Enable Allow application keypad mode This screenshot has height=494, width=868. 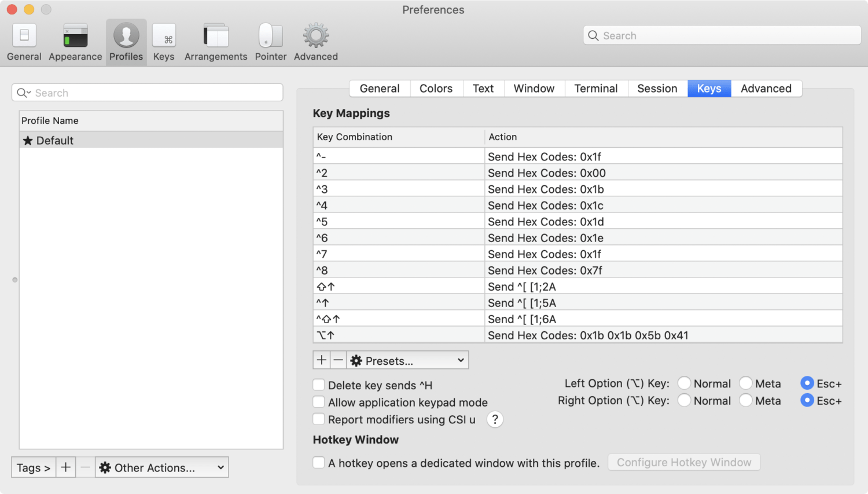coord(319,402)
